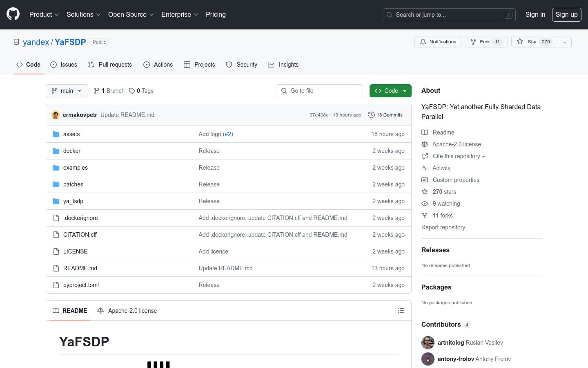Open the Contributors heading link
The image size is (588, 368).
tap(446, 324)
